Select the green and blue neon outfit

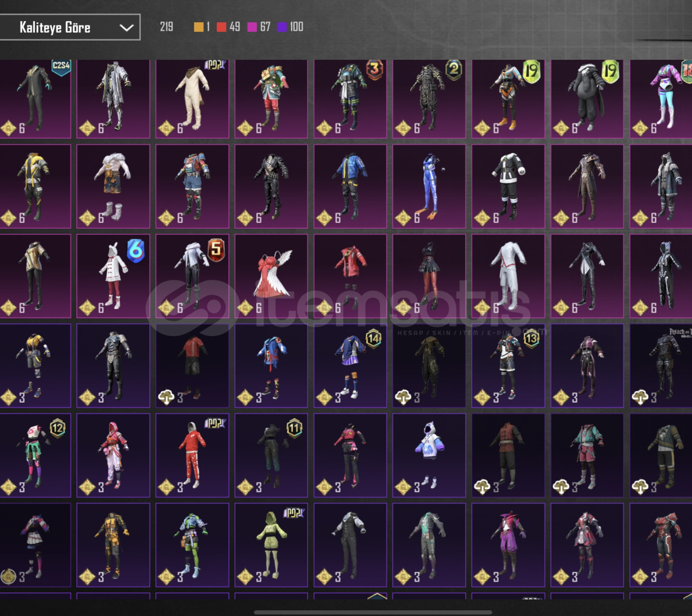point(192,545)
